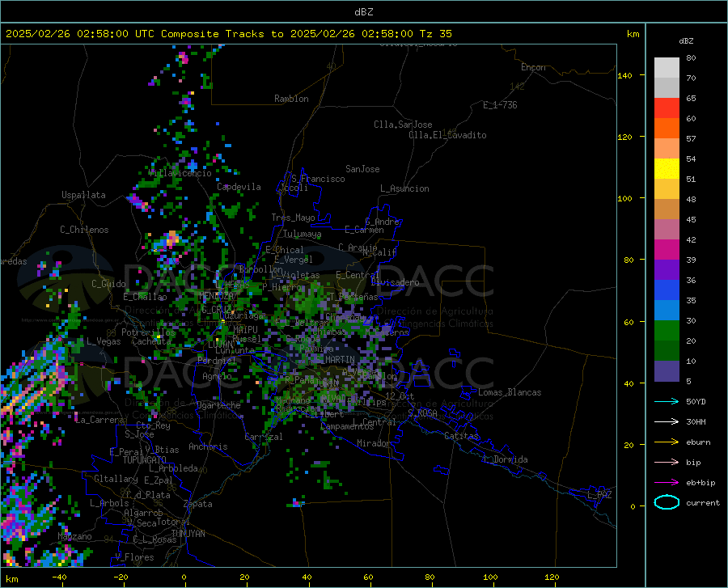Click the S_Francisco label on map
728x588 pixels.
pyautogui.click(x=319, y=179)
